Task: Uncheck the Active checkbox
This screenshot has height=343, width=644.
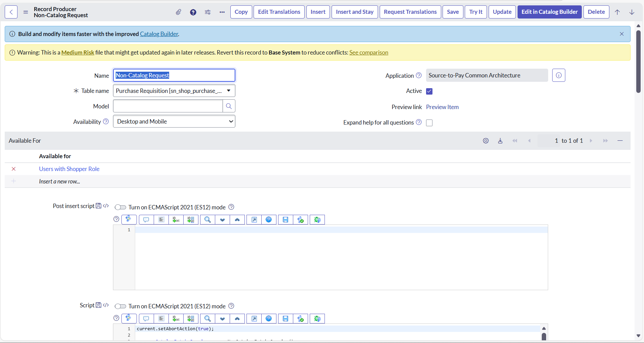Action: (429, 91)
